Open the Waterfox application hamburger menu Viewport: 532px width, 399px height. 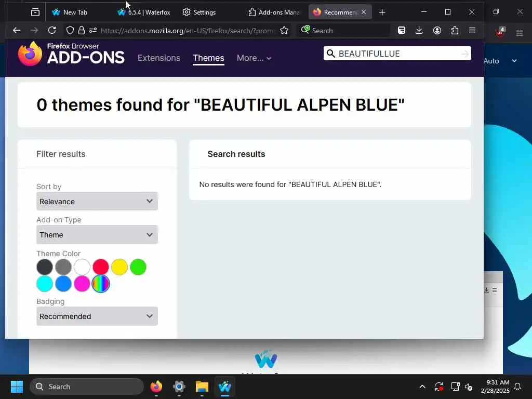pos(472,30)
